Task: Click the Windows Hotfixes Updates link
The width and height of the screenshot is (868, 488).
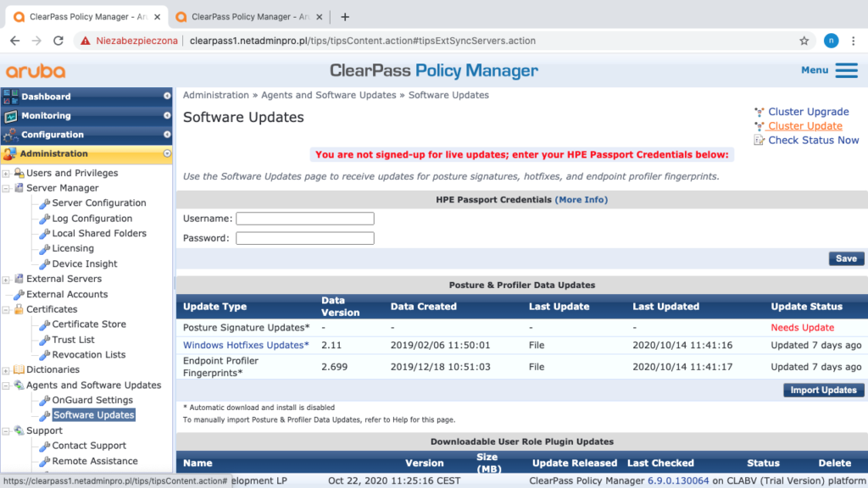Action: pos(246,345)
